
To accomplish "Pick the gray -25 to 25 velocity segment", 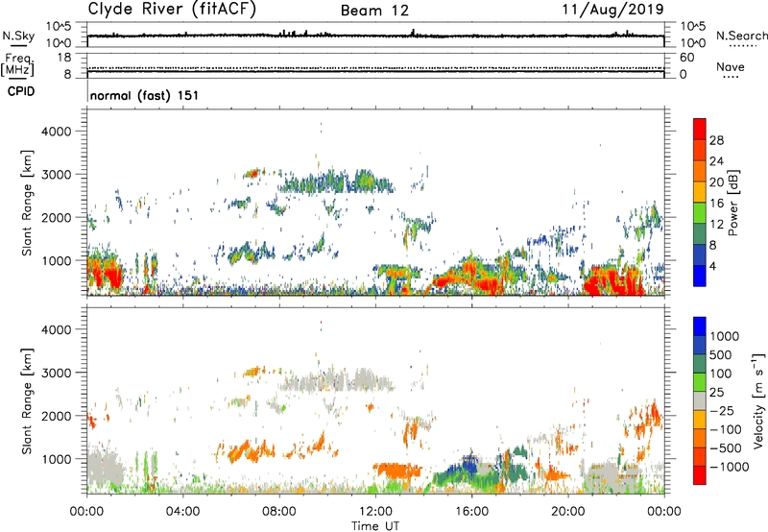I will (x=700, y=401).
